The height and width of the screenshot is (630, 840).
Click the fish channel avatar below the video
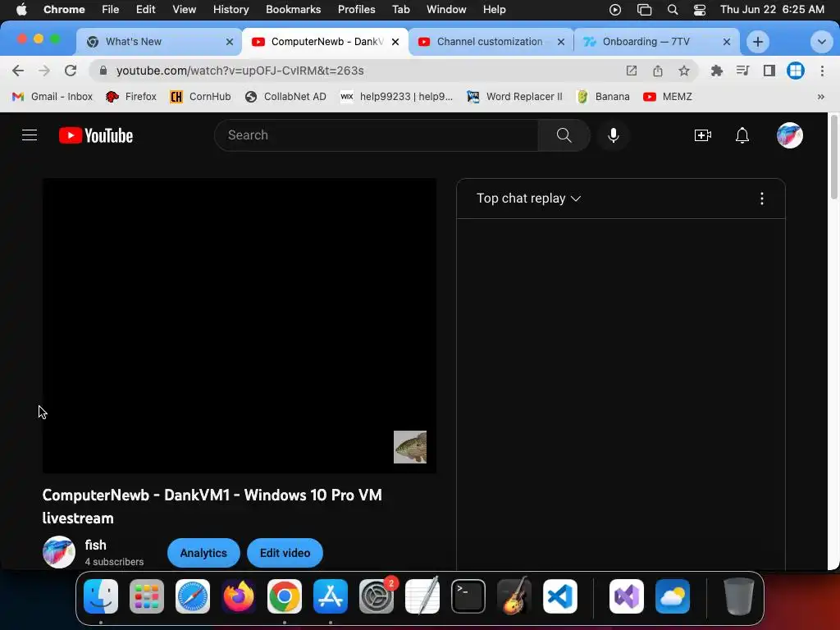(x=59, y=552)
